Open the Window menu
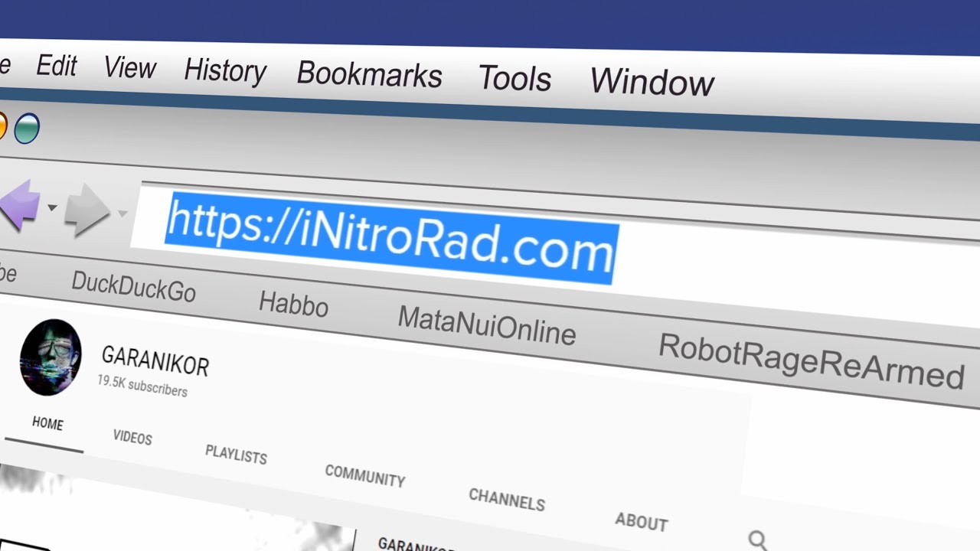 coord(652,82)
